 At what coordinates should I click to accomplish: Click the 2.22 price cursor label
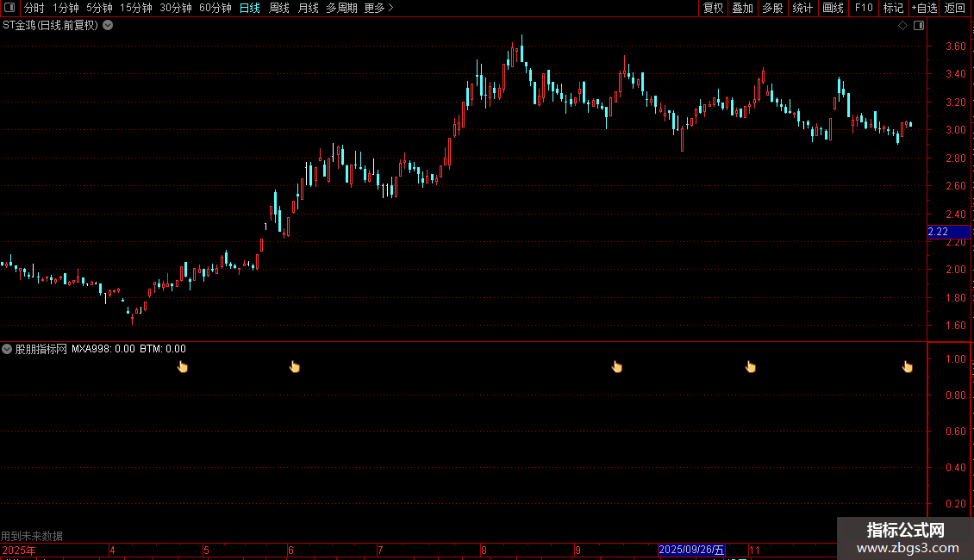pyautogui.click(x=948, y=232)
